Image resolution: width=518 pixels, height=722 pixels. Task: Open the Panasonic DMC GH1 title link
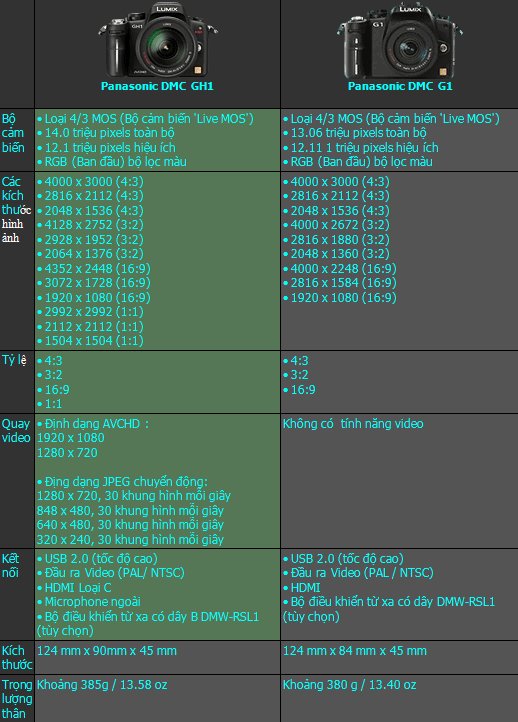point(157,86)
